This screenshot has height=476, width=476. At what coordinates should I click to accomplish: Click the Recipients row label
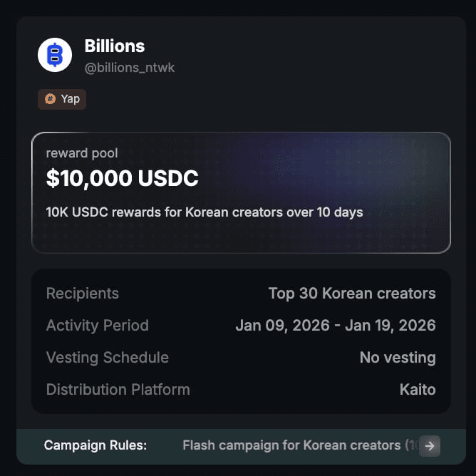pos(83,294)
